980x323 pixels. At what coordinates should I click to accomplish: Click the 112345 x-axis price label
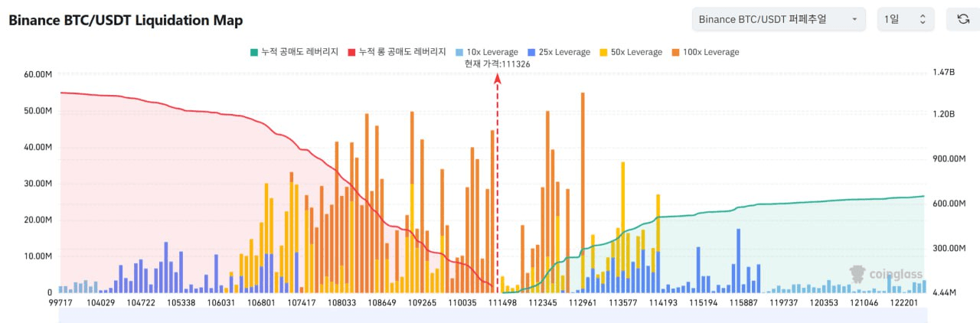543,303
